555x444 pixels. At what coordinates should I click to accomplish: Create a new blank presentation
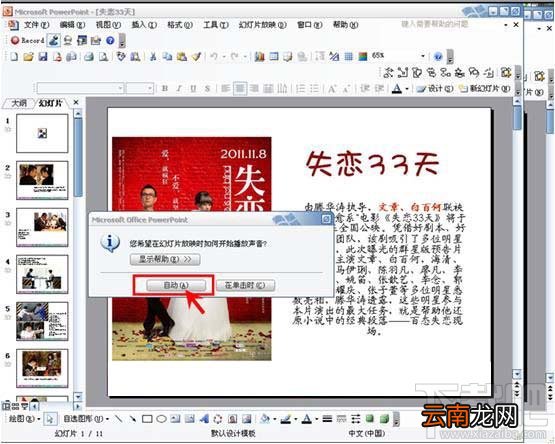(x=14, y=56)
